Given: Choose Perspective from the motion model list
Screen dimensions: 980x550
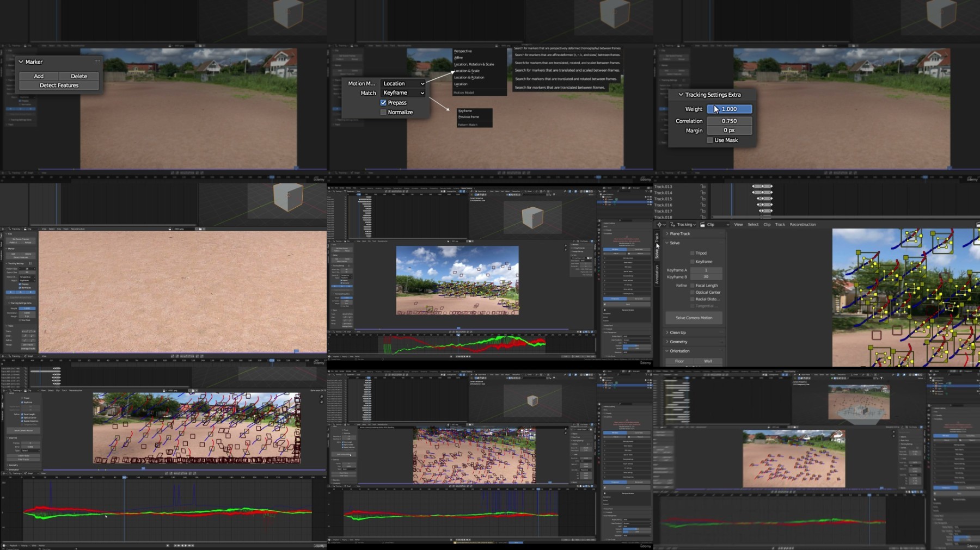Looking at the screenshot, I should tap(463, 51).
